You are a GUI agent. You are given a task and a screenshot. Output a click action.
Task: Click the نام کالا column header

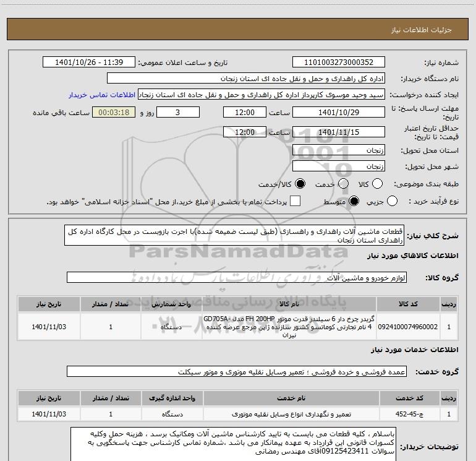[x=289, y=304]
